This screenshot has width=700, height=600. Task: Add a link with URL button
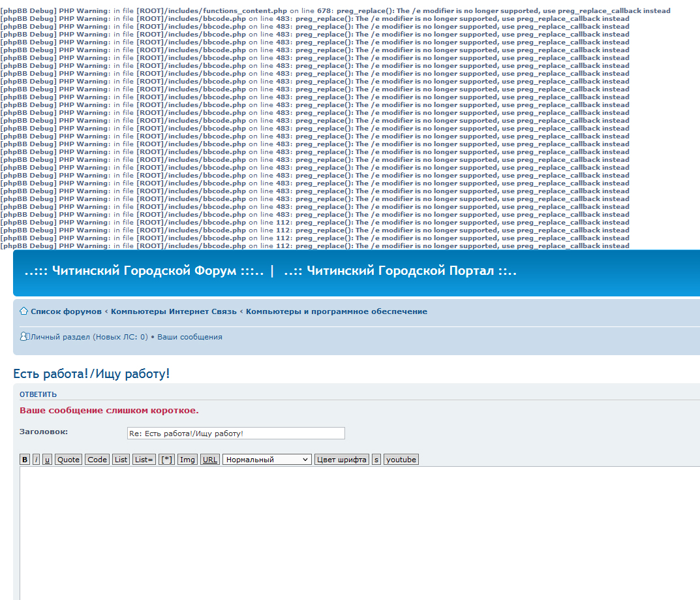210,460
